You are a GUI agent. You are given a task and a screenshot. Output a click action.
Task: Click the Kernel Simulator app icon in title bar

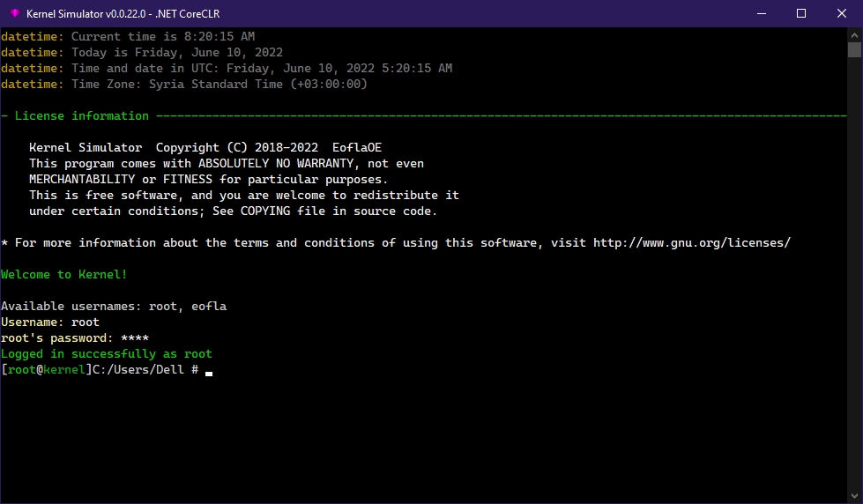pyautogui.click(x=14, y=13)
